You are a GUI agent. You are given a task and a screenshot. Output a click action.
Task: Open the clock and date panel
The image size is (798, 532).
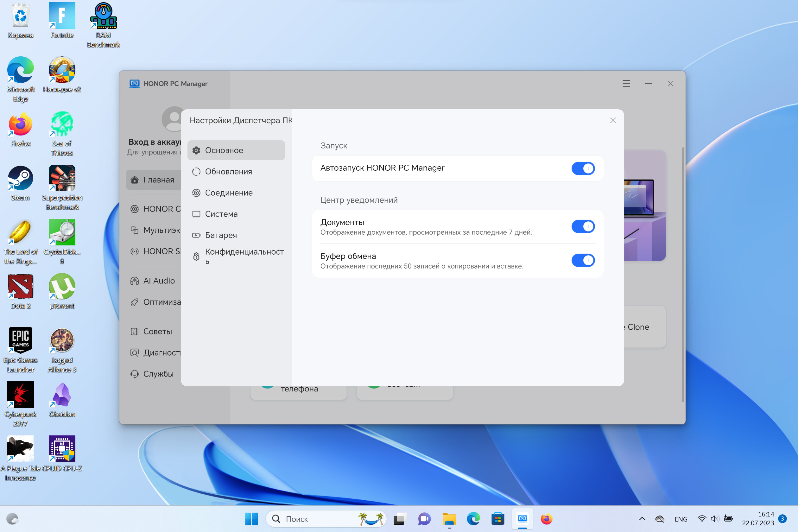(x=758, y=519)
